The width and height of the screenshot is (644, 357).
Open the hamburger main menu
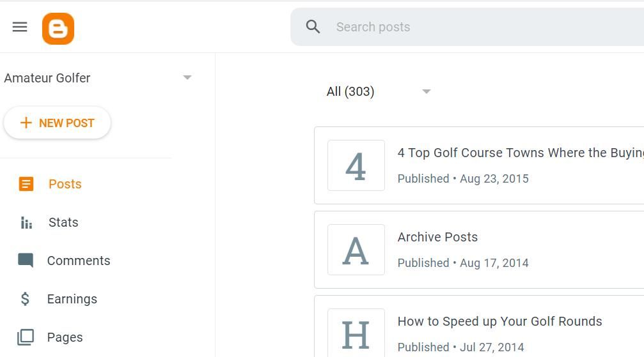[20, 27]
